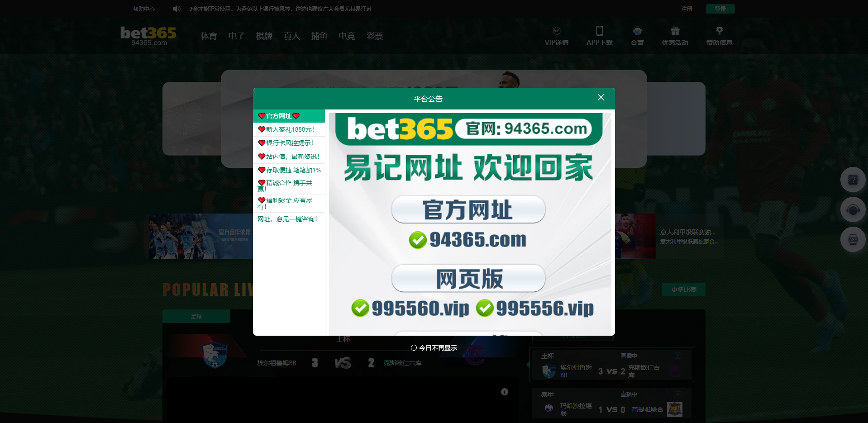Click the 埃尔祖鲁姆BB team crest
The width and height of the screenshot is (868, 423).
[x=215, y=355]
